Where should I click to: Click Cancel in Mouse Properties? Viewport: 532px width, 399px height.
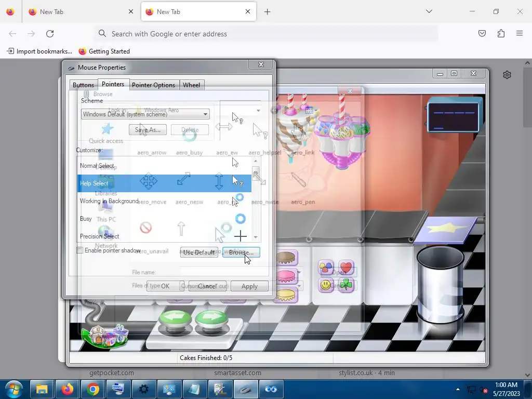pyautogui.click(x=207, y=286)
